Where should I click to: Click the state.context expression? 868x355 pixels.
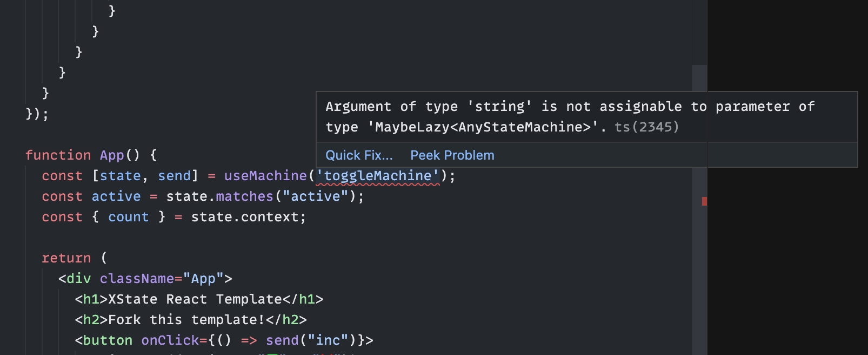245,217
